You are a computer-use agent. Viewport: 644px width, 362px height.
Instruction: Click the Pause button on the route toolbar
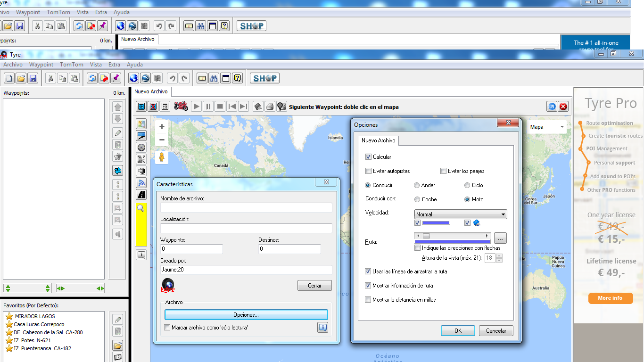pyautogui.click(x=208, y=107)
